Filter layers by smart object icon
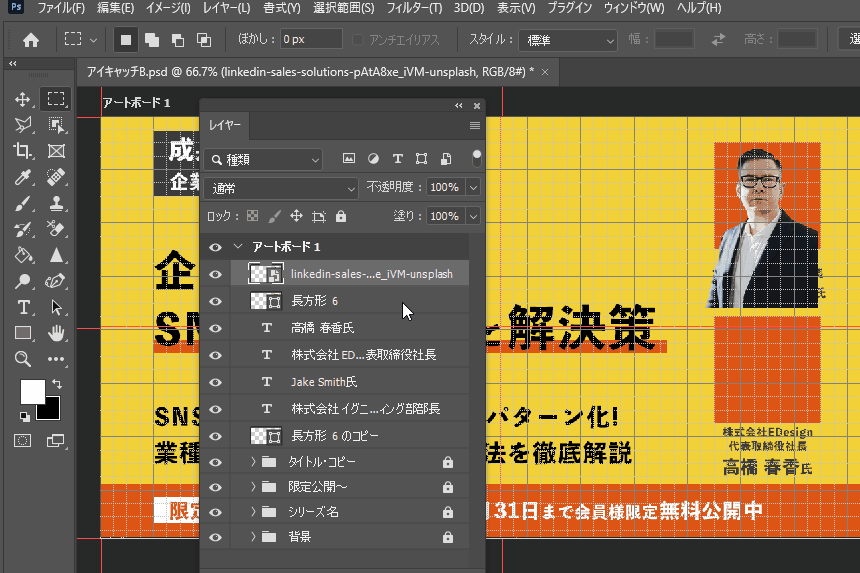Screen dimensions: 860x573 (x=446, y=159)
